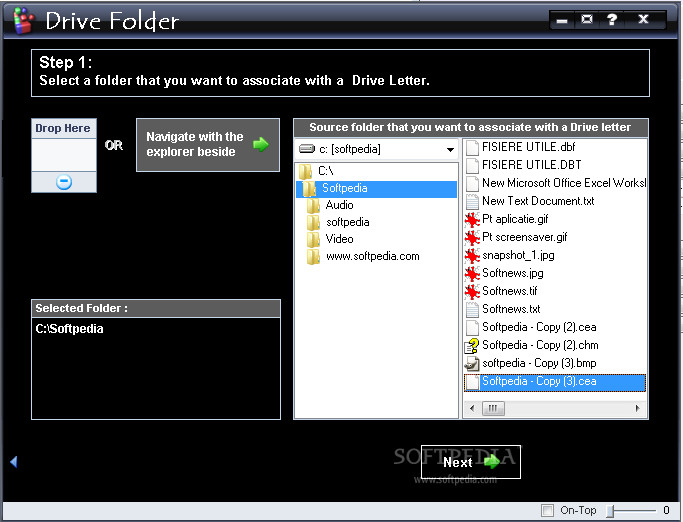Minimize the Drive Folder window
The image size is (683, 522).
[562, 20]
